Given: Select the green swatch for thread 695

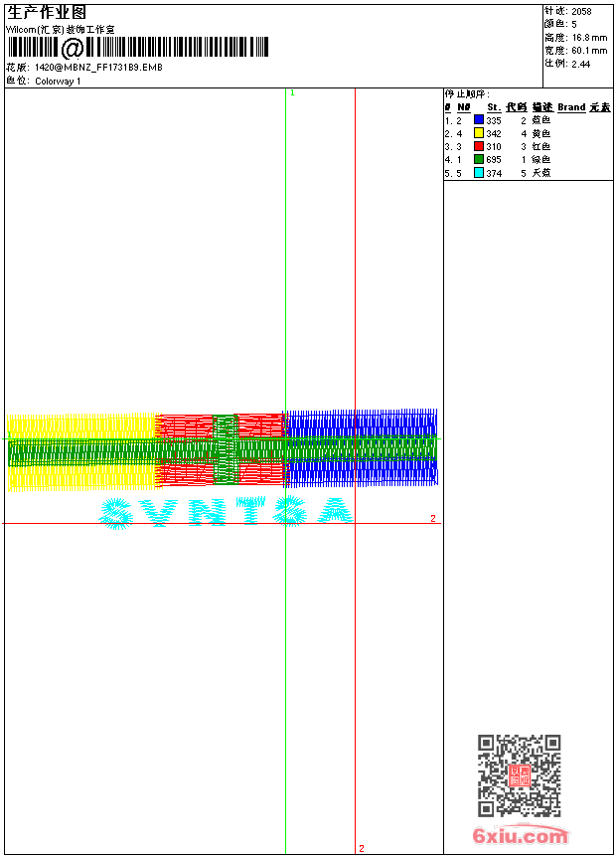Looking at the screenshot, I should (479, 159).
